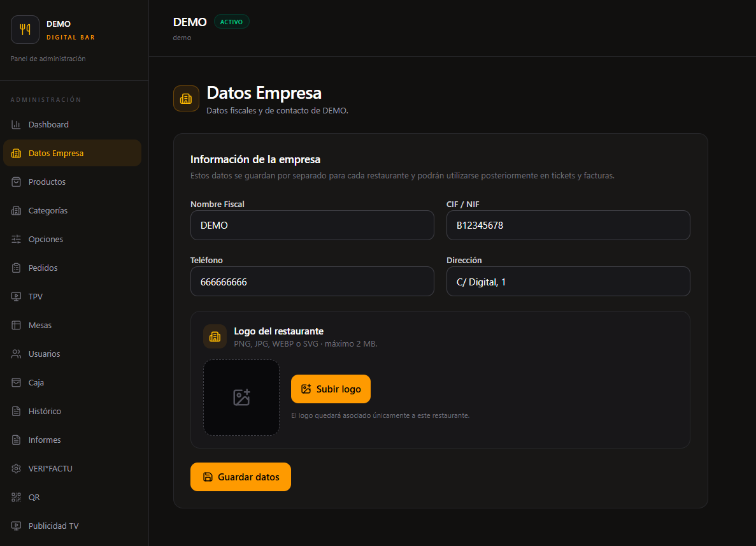Click the TPV monitor icon

(16, 297)
